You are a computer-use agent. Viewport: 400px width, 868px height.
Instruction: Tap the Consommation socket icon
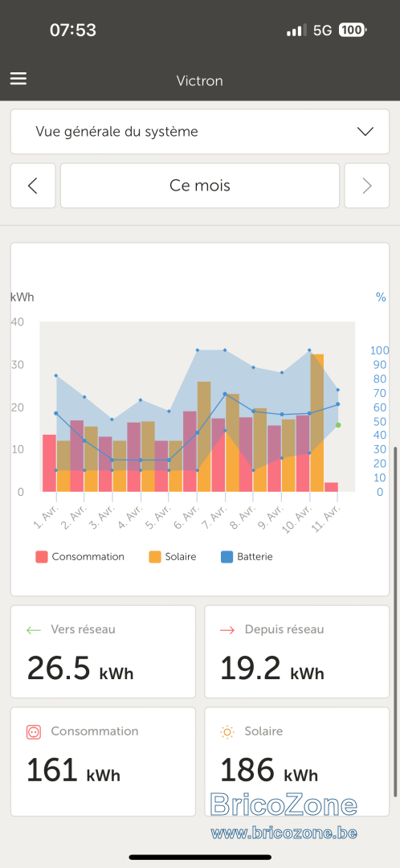(34, 732)
